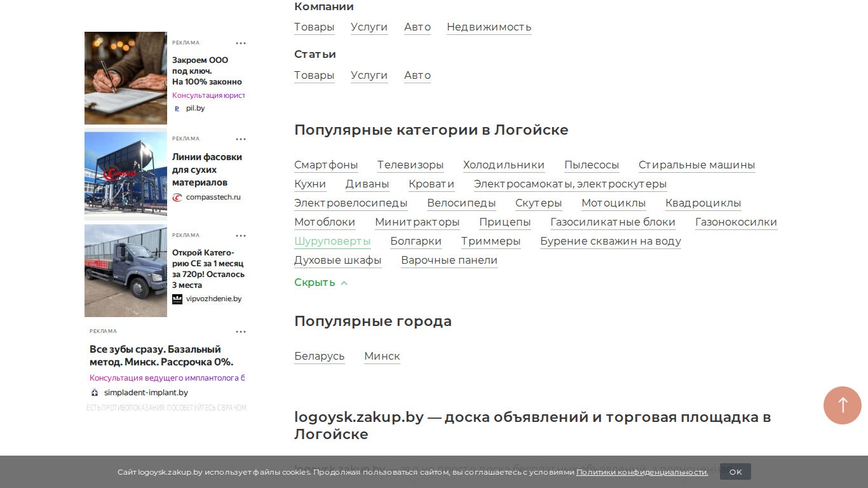The image size is (868, 488).
Task: Click the simpladent-implant.by house icon
Action: (x=95, y=393)
